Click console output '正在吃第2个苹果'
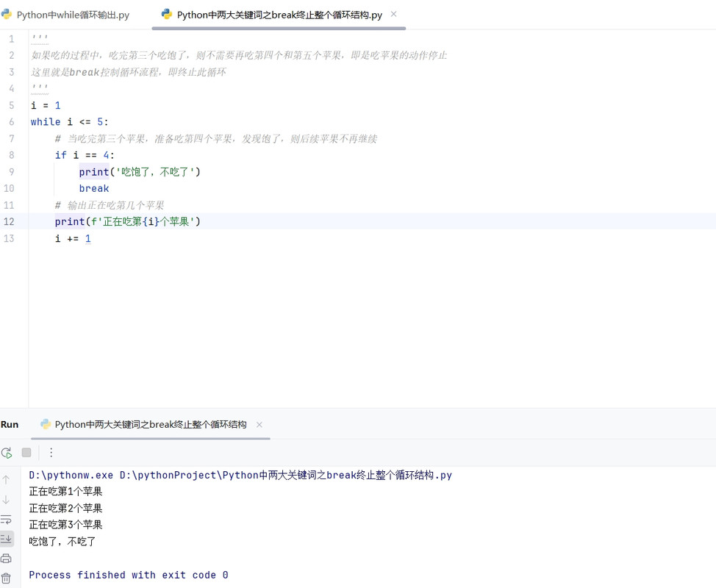The width and height of the screenshot is (716, 588). (65, 509)
